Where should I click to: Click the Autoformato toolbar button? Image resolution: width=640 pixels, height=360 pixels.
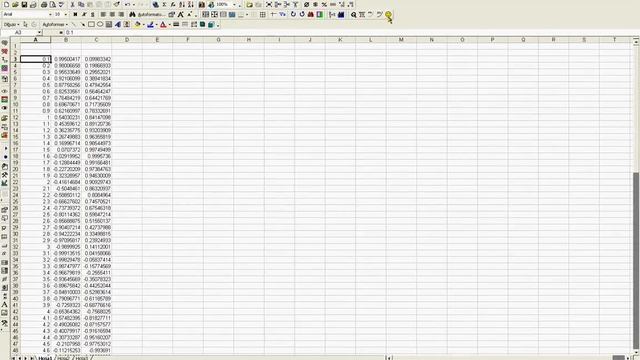pyautogui.click(x=151, y=14)
